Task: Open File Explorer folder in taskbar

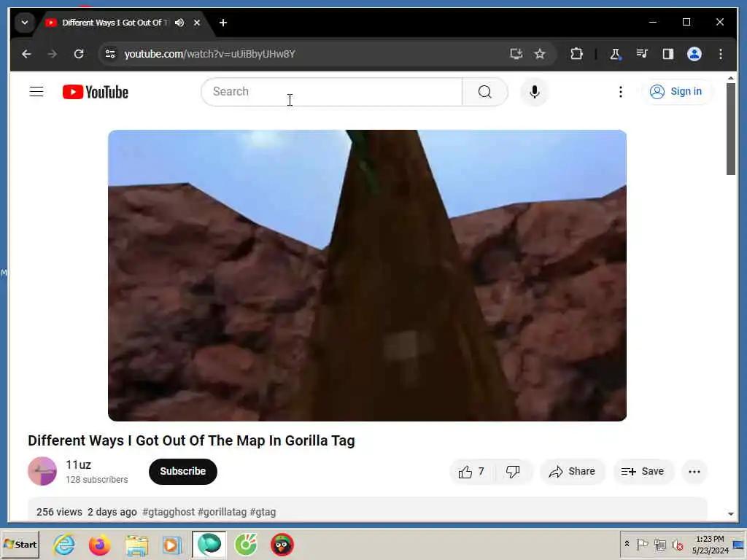Action: click(x=136, y=544)
